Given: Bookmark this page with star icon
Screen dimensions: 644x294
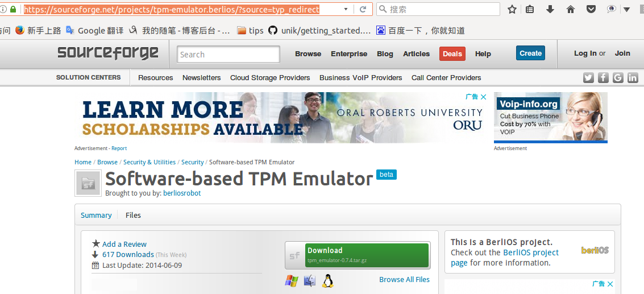Looking at the screenshot, I should tap(512, 9).
